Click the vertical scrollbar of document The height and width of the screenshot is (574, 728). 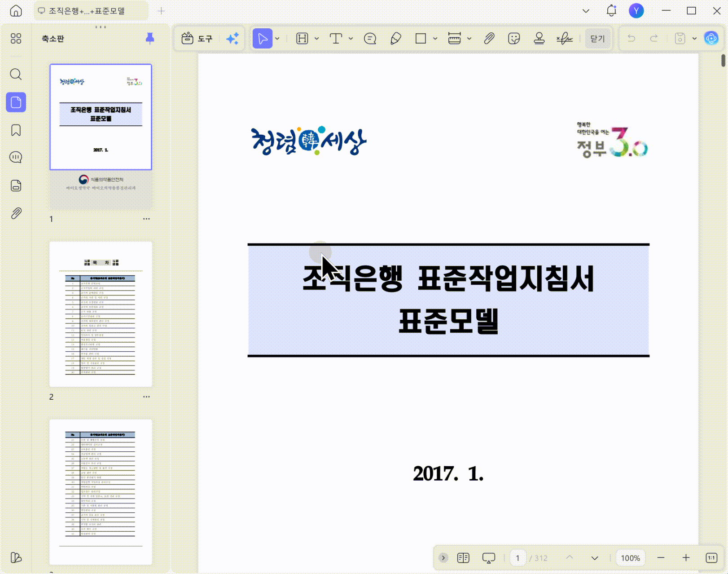tap(723, 60)
